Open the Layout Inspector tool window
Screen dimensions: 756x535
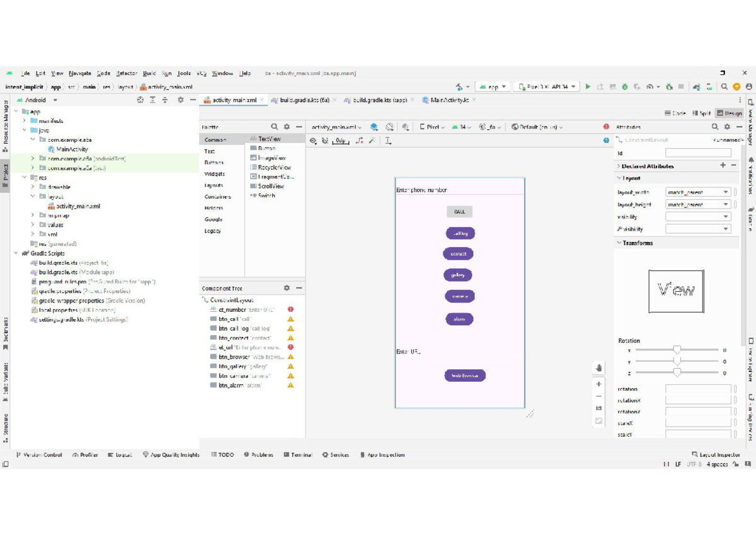tap(716, 454)
